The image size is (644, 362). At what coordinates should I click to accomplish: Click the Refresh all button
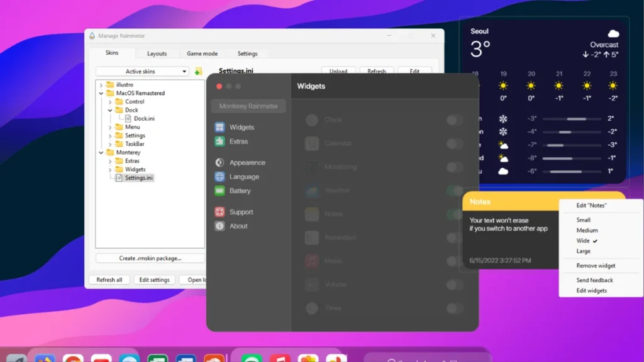pyautogui.click(x=109, y=280)
